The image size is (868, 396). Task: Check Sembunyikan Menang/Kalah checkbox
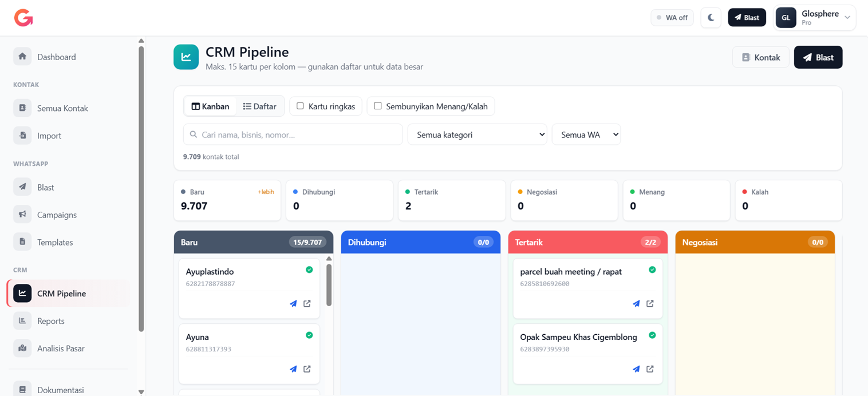click(x=378, y=106)
